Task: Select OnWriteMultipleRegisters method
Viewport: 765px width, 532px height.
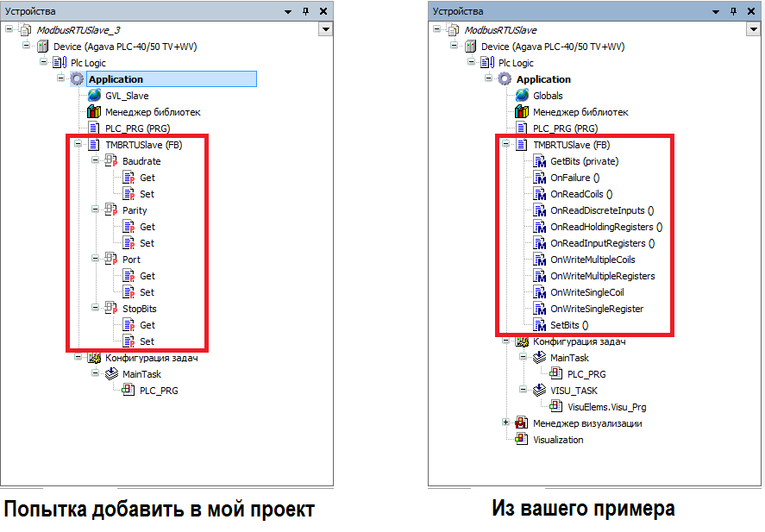Action: tap(603, 276)
